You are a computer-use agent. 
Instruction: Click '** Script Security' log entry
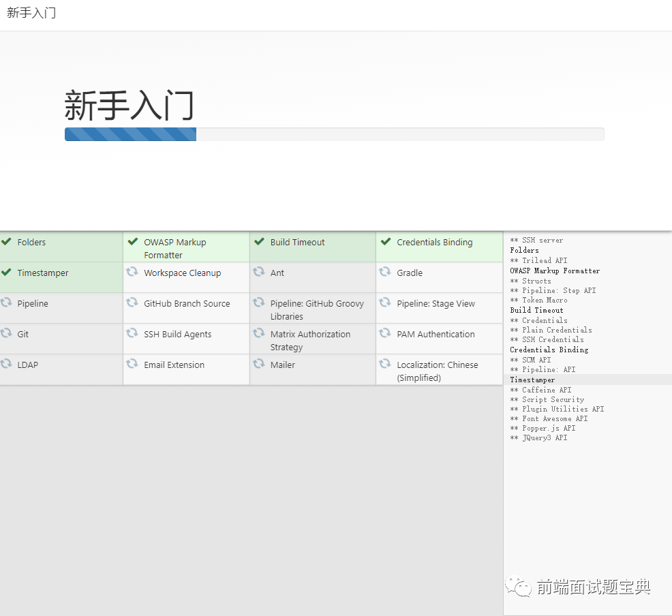click(x=547, y=399)
